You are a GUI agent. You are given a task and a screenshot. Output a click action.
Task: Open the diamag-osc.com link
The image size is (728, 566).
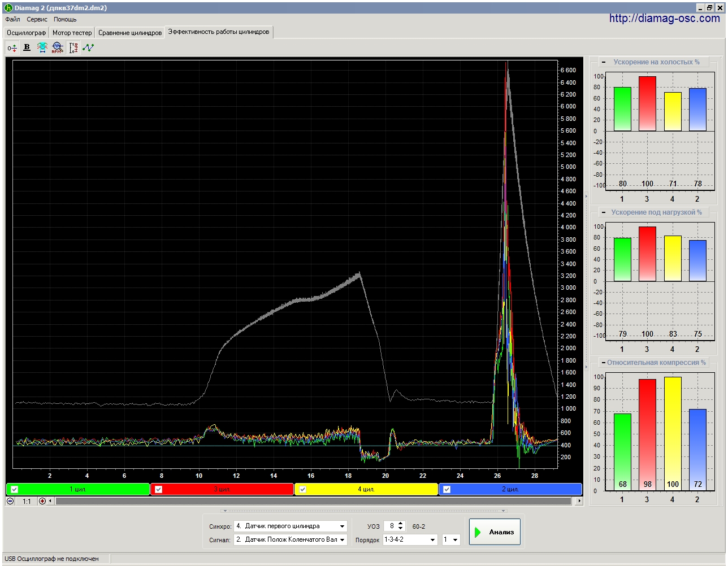664,18
